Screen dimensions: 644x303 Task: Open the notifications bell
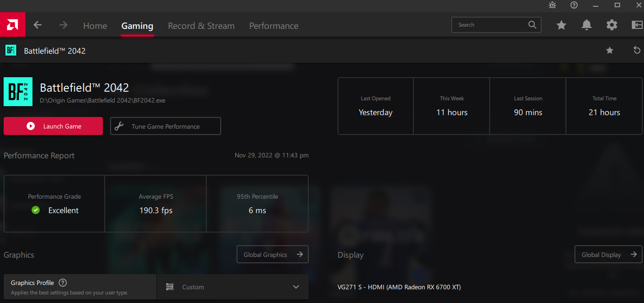pos(587,25)
